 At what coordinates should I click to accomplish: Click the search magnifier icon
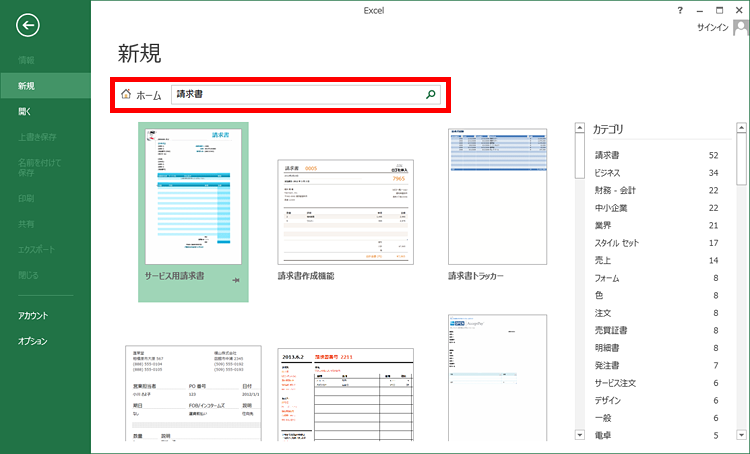click(430, 94)
